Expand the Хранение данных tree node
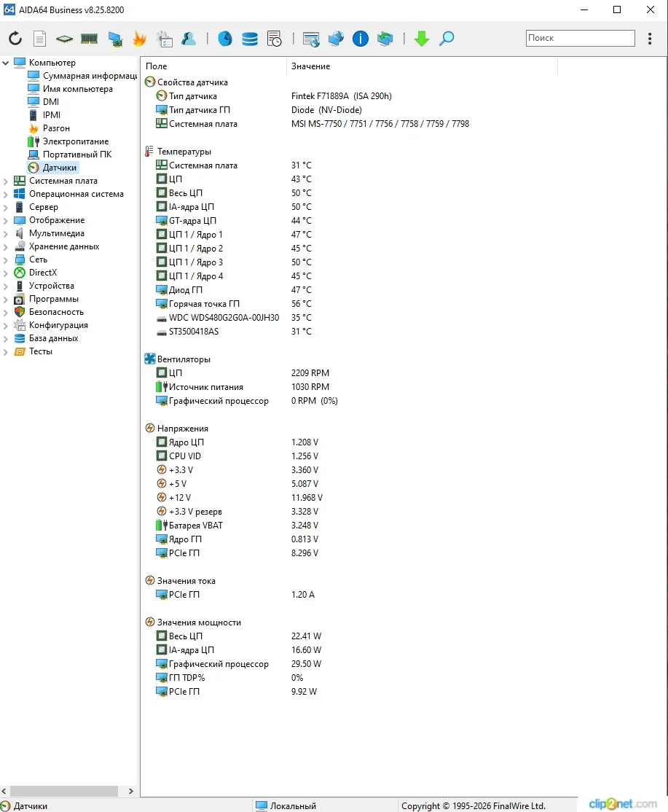This screenshot has width=668, height=812. (6, 247)
